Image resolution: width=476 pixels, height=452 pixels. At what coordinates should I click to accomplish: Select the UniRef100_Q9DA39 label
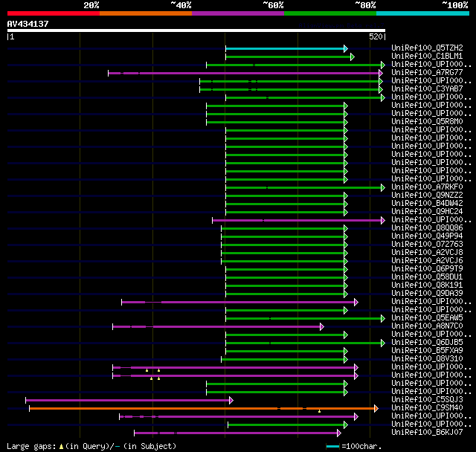pos(427,294)
